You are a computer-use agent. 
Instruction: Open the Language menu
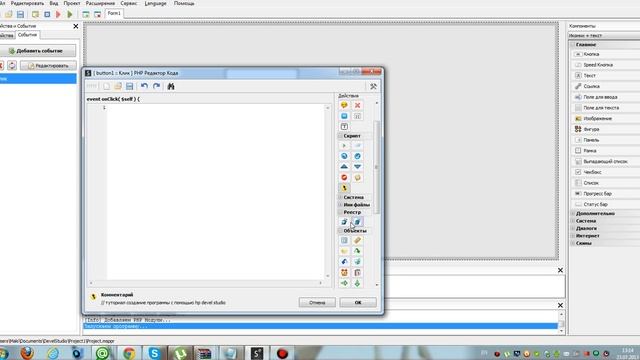click(156, 3)
